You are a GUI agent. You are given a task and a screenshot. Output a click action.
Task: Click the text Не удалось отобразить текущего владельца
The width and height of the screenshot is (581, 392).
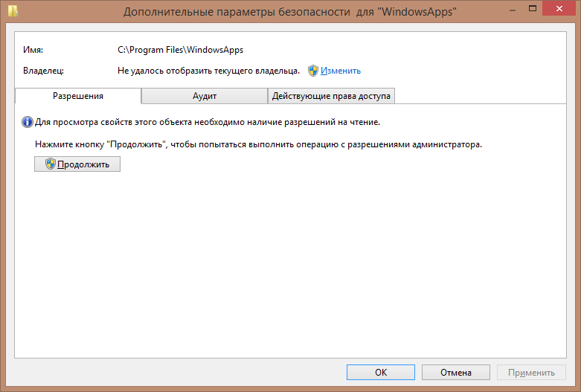208,71
